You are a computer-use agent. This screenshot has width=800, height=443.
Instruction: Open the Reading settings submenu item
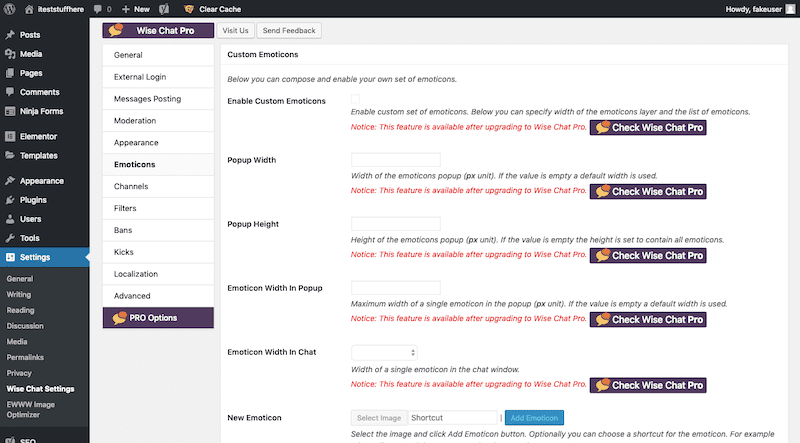(20, 310)
